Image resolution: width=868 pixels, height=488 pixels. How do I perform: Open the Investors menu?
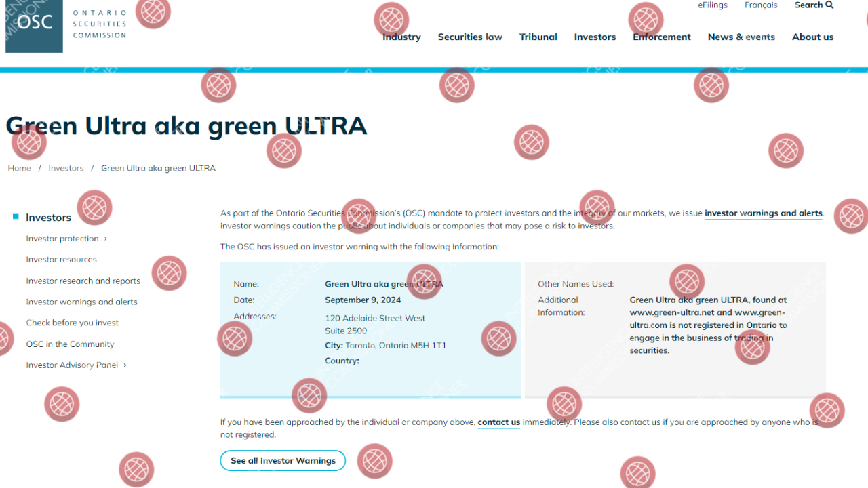click(595, 37)
